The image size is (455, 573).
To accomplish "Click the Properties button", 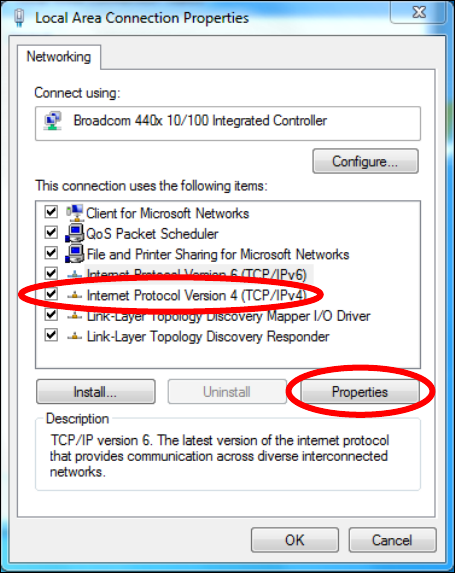I will (x=360, y=392).
